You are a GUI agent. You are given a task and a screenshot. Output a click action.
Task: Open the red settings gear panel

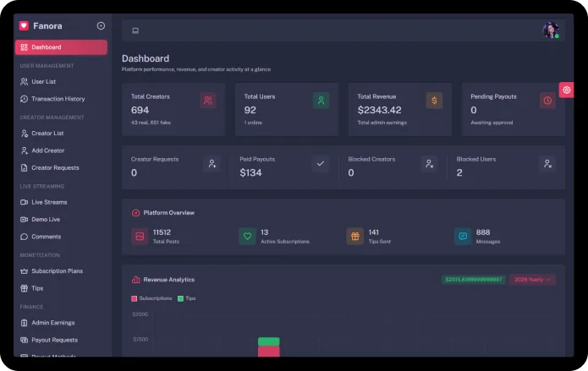[566, 90]
